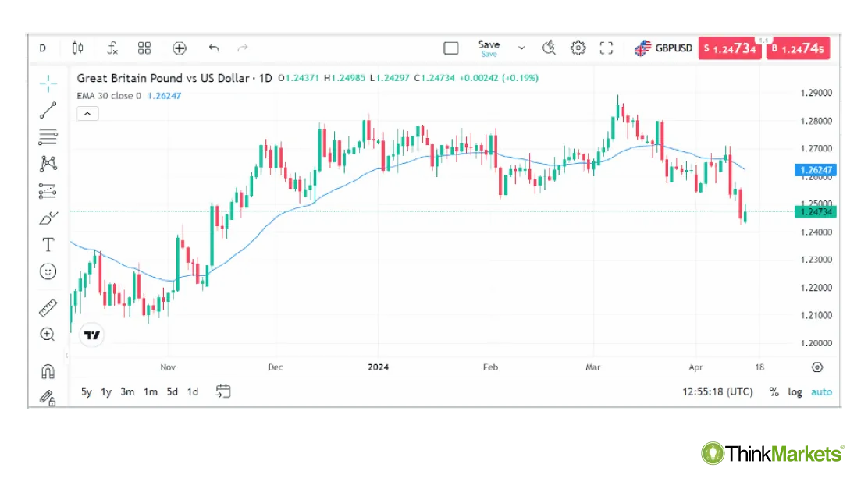This screenshot has width=868, height=496.
Task: Open the chart layout grid selector
Action: tap(144, 48)
